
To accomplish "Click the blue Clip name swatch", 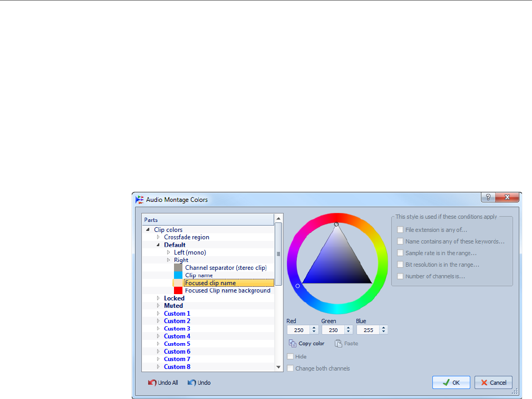I will 178,275.
